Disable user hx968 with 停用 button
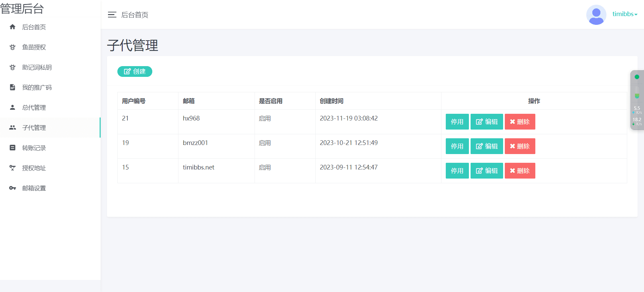Screen dimensions: 644x292 457,121
